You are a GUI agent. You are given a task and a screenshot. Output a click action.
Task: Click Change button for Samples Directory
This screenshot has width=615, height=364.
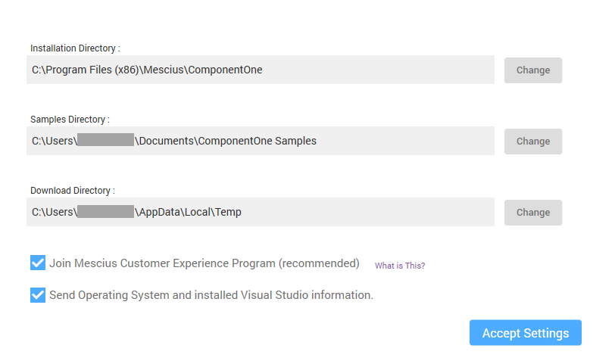532,142
